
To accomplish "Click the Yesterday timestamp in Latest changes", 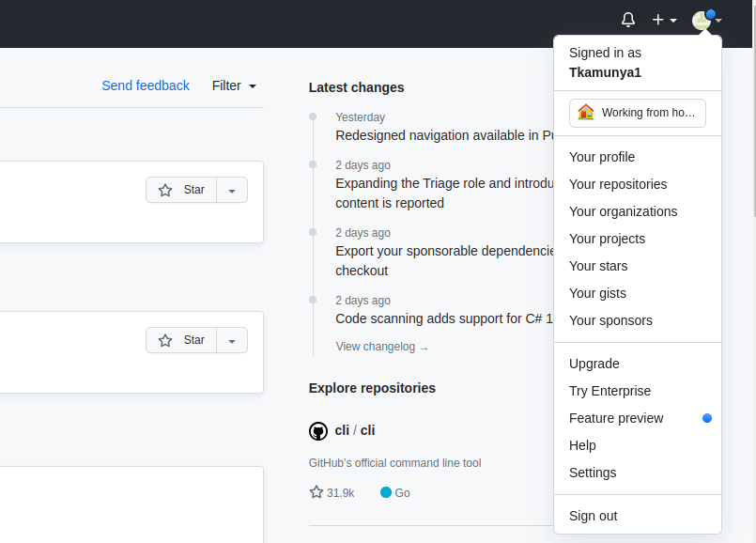I will (361, 117).
